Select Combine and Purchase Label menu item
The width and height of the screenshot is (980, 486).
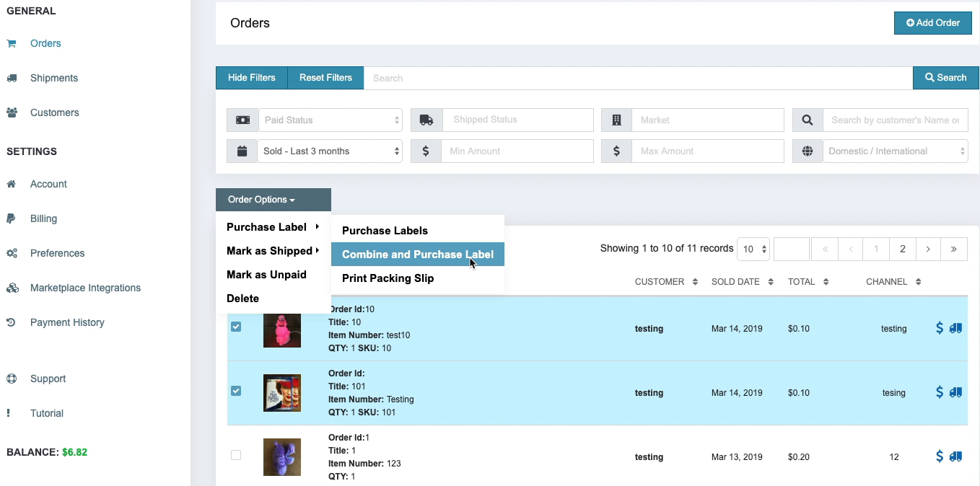pos(417,255)
